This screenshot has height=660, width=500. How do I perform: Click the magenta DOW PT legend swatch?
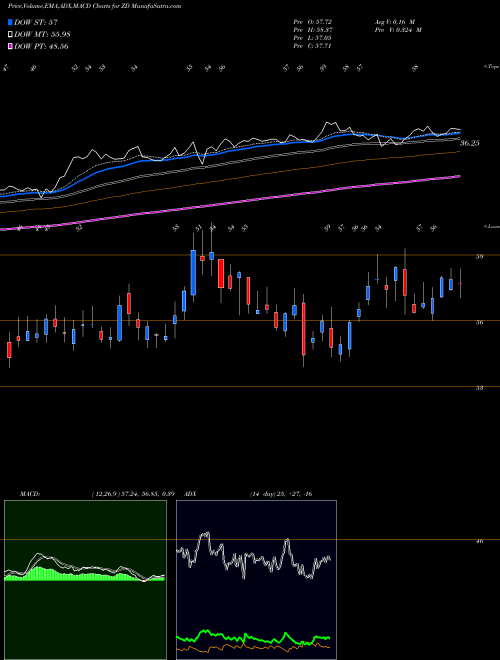(x=11, y=46)
